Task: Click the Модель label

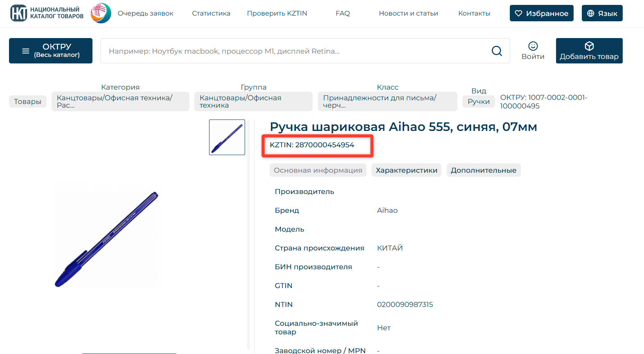Action: point(290,229)
